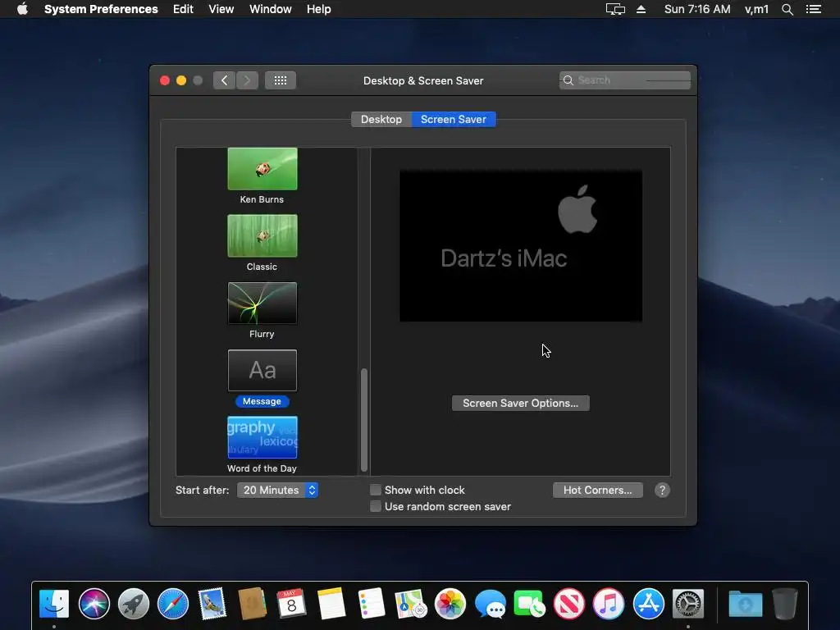Open News in the Dock
840x630 pixels.
click(569, 604)
